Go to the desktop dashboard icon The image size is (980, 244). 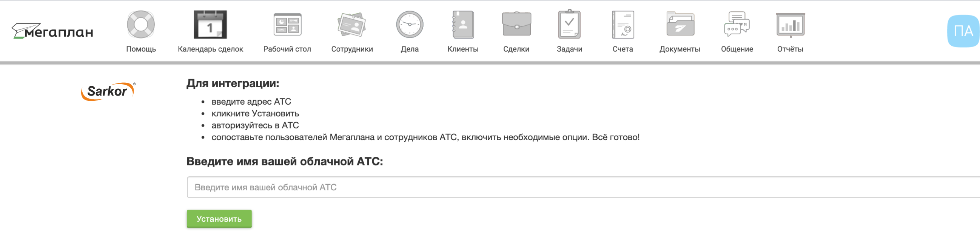(287, 25)
